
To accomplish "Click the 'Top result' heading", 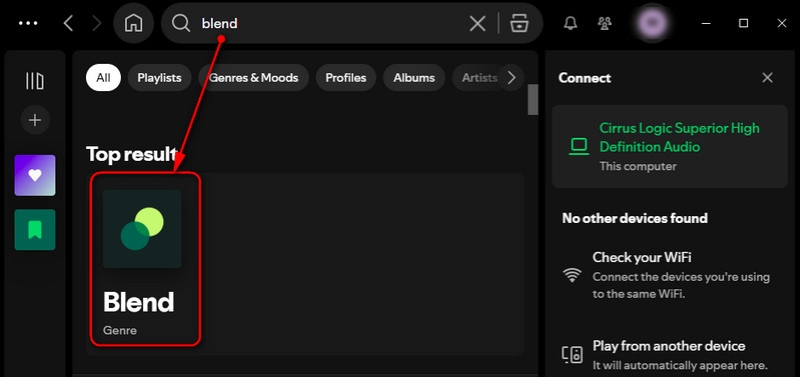I will (132, 154).
